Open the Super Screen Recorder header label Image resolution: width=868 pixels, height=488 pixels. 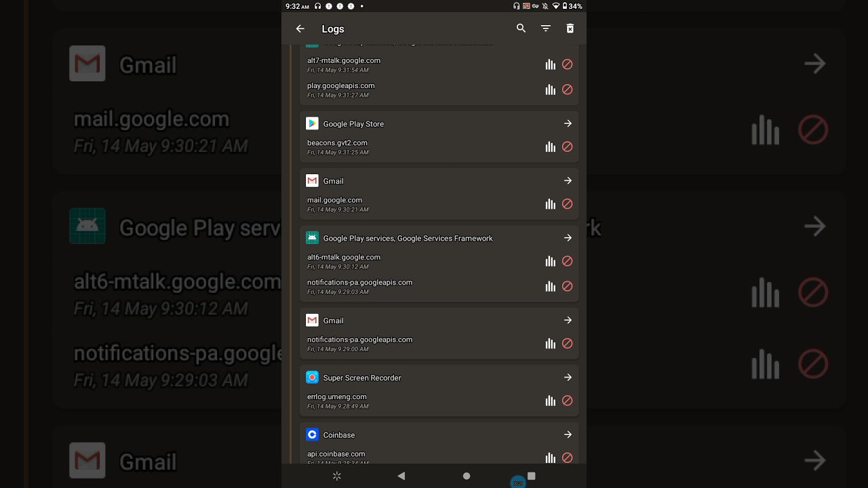point(362,378)
